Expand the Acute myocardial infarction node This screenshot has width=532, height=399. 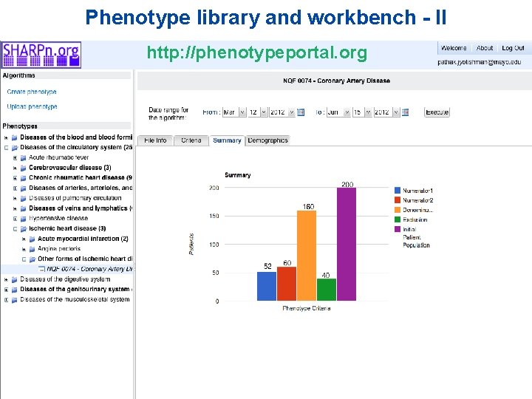(24, 239)
